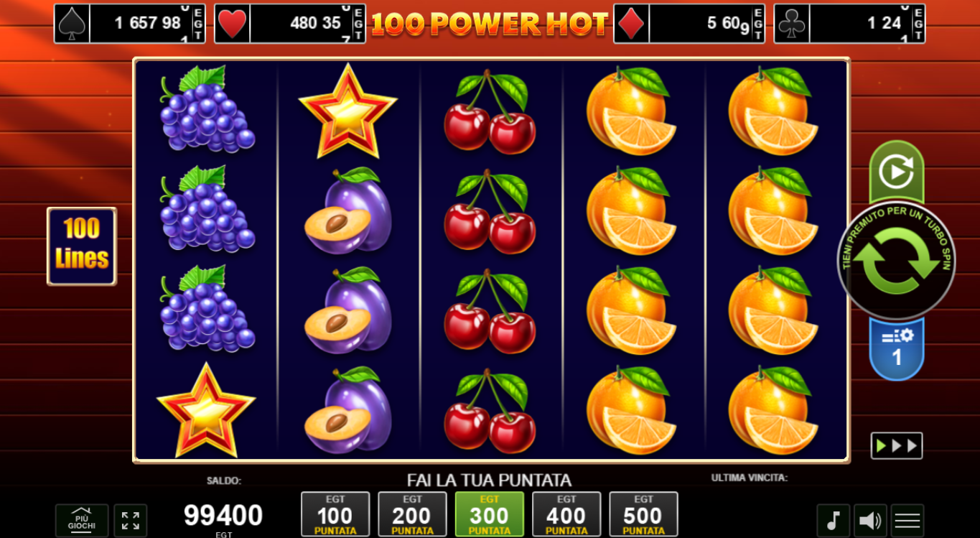Open the hamburger menu
Screen dimensions: 980x538
(907, 521)
